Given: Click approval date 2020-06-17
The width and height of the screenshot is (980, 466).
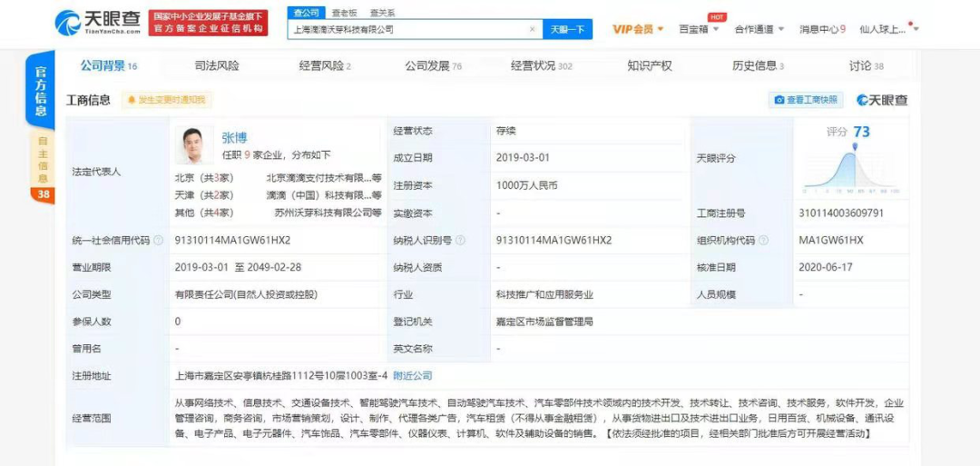Looking at the screenshot, I should point(827,267).
